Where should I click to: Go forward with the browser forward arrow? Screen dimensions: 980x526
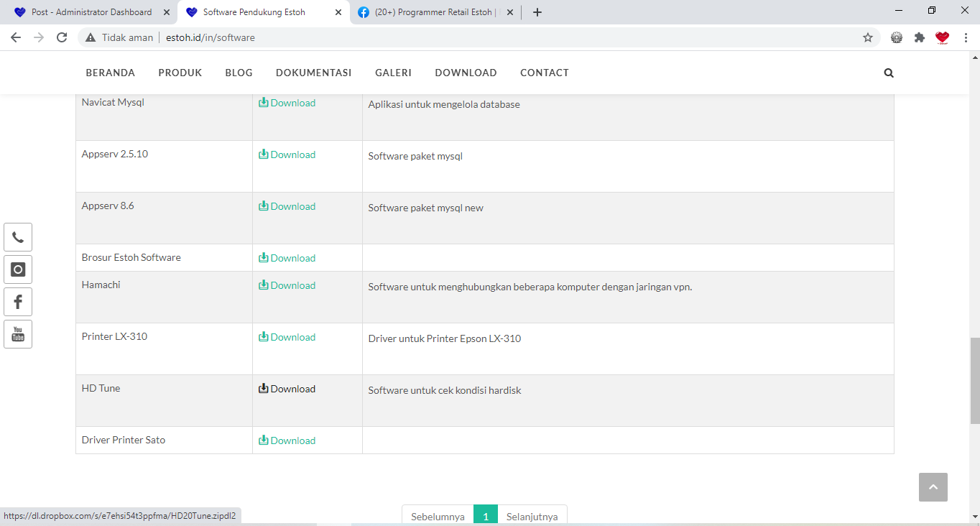click(39, 37)
